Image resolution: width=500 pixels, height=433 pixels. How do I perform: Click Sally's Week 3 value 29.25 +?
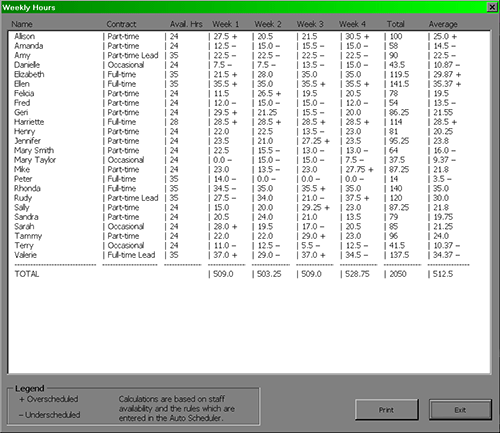coord(315,207)
